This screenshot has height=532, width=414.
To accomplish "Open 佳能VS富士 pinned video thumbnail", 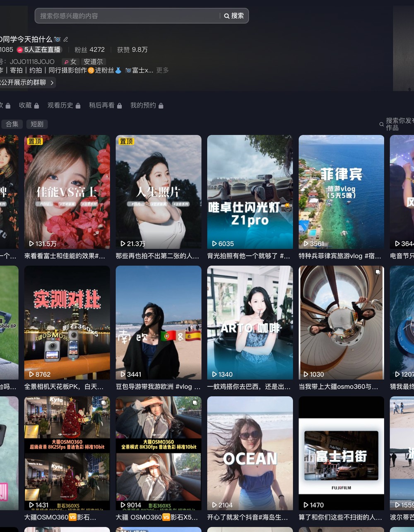I will [67, 192].
